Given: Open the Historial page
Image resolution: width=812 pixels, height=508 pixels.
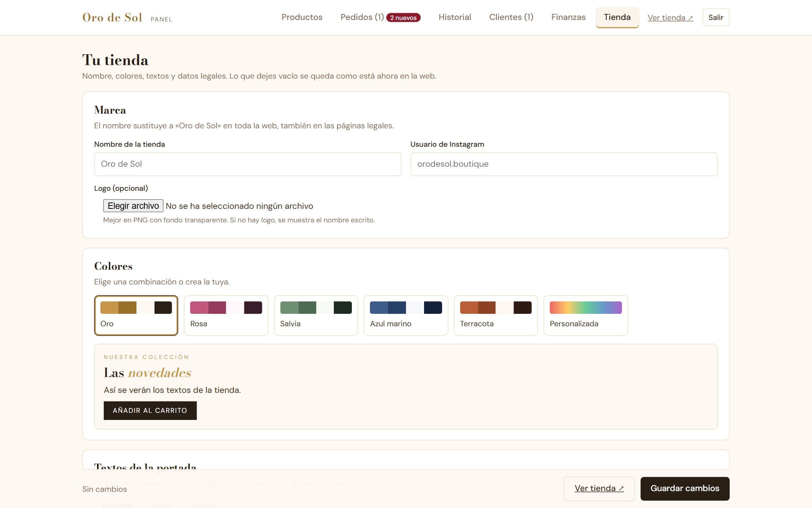Looking at the screenshot, I should (x=454, y=17).
